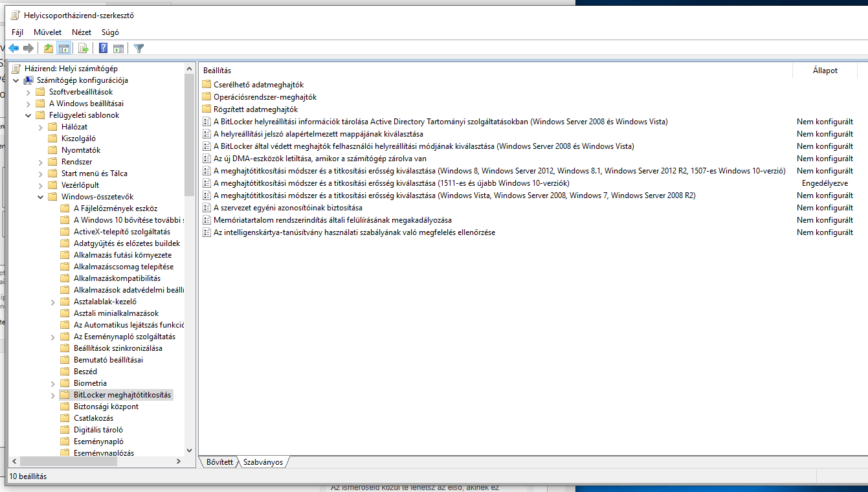The height and width of the screenshot is (492, 868).
Task: Expand the A Windows beállításai node
Action: [x=28, y=104]
